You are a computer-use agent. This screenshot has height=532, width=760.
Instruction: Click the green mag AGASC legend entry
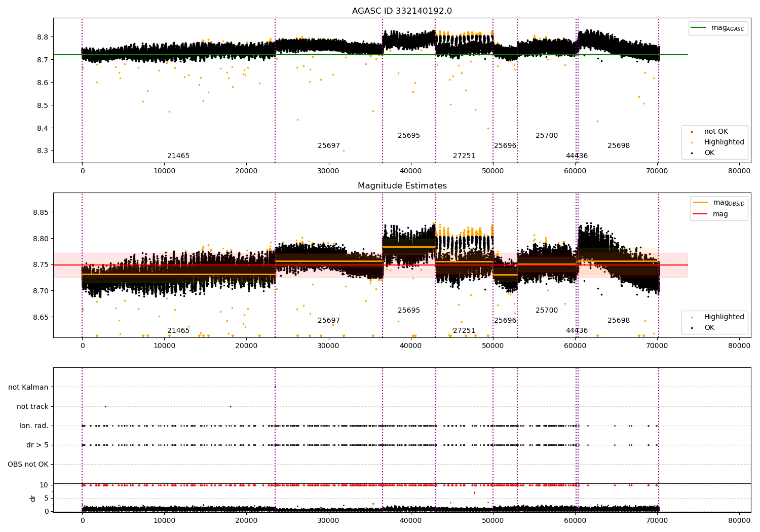coord(718,28)
